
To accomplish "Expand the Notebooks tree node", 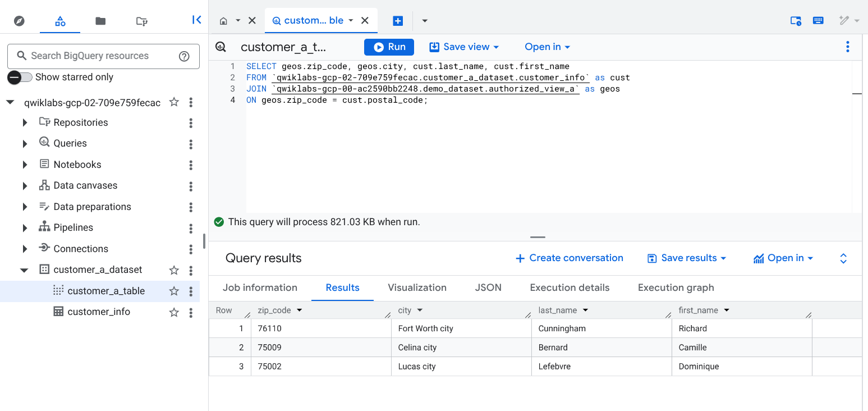I will pos(25,165).
